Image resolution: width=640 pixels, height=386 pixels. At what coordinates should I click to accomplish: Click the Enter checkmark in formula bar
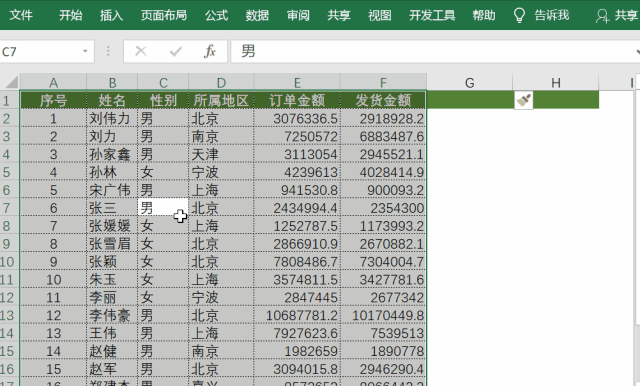(x=176, y=51)
